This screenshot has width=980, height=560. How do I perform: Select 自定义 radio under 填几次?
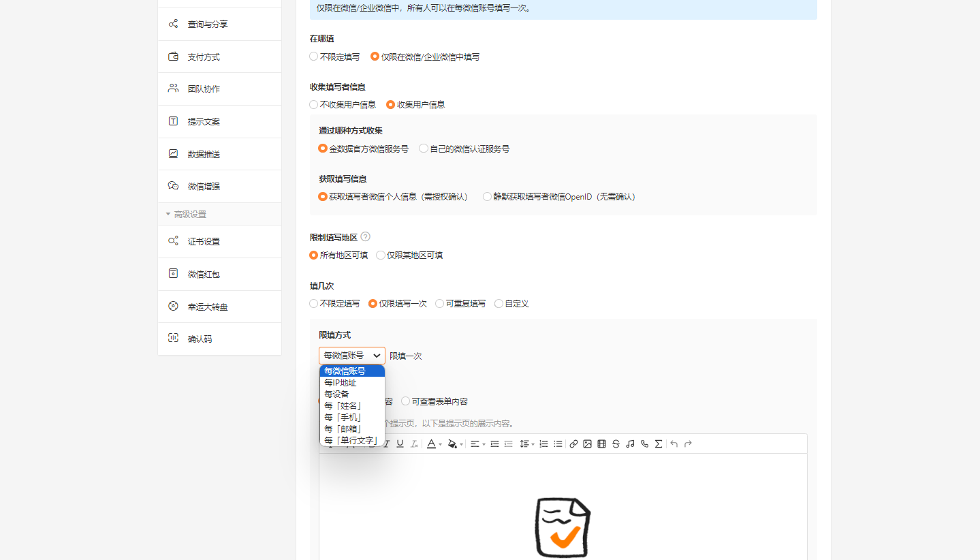click(x=499, y=303)
